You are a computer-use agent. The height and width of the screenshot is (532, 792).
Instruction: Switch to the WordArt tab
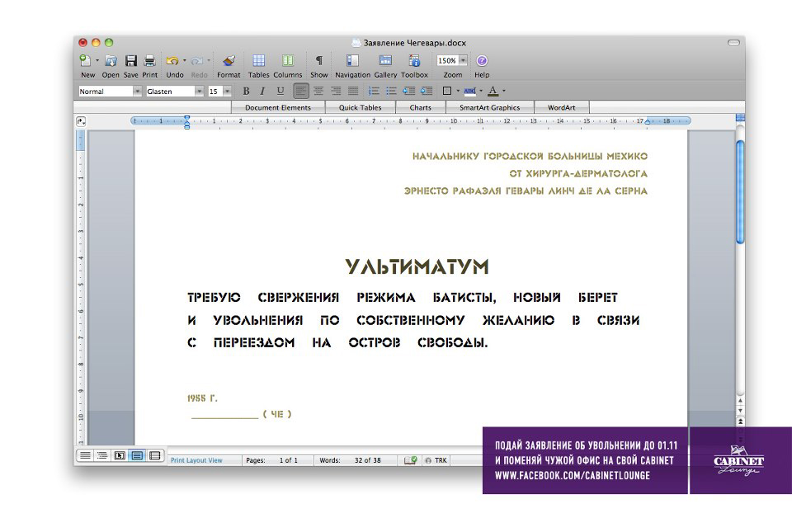(x=562, y=107)
